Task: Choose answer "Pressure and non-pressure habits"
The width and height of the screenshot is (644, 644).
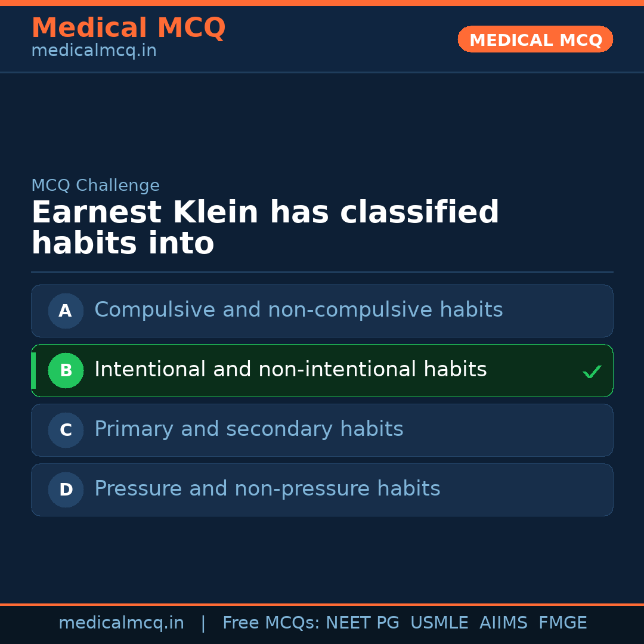Action: click(x=267, y=489)
